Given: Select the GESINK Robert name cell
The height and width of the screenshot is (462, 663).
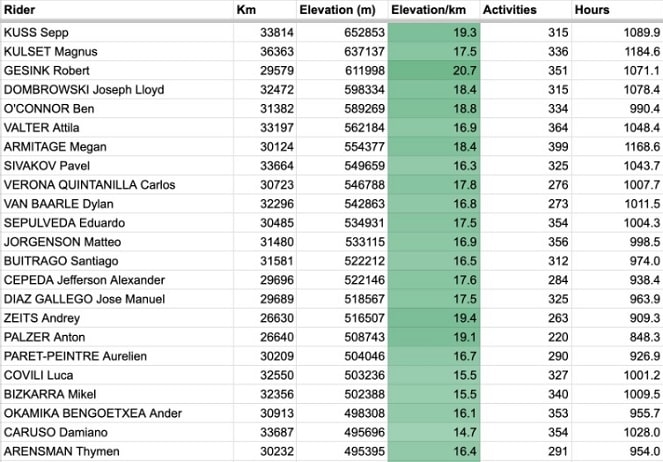Looking at the screenshot, I should coord(117,71).
